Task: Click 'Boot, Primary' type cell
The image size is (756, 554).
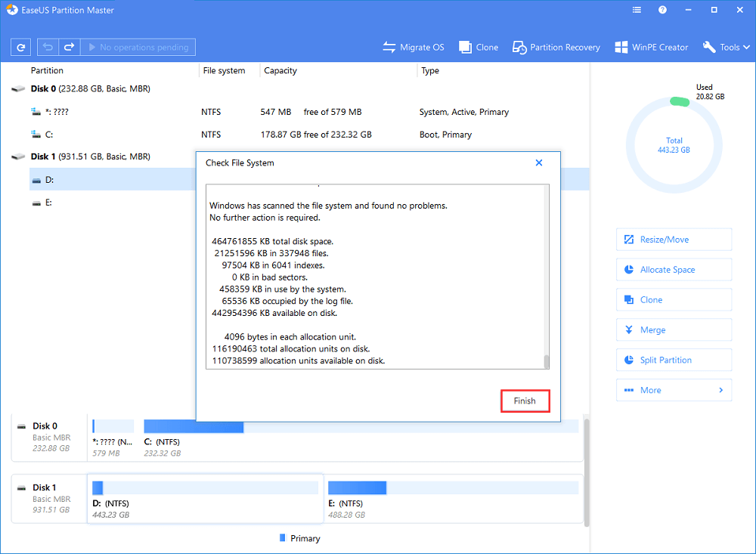Action: click(x=445, y=135)
